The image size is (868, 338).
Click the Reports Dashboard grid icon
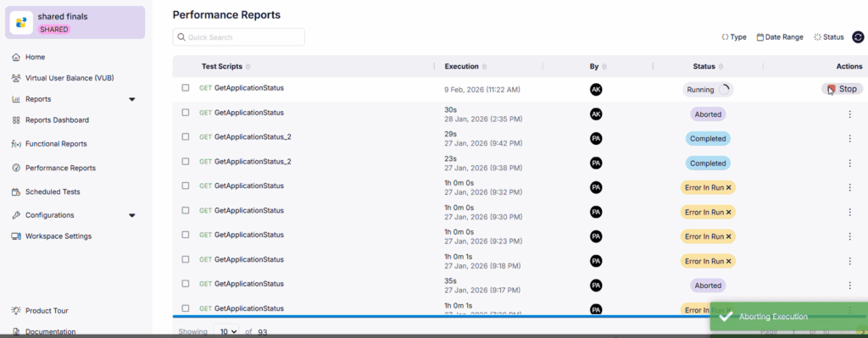click(x=16, y=120)
